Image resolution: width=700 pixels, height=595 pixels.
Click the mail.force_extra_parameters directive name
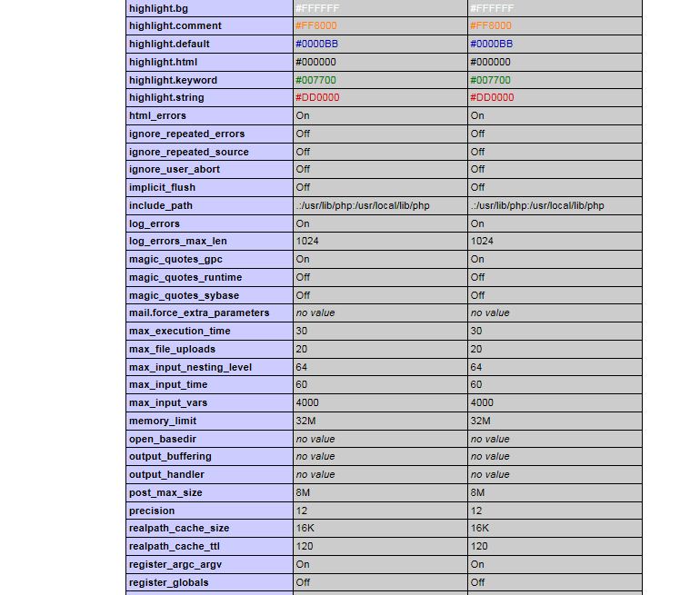click(x=199, y=313)
